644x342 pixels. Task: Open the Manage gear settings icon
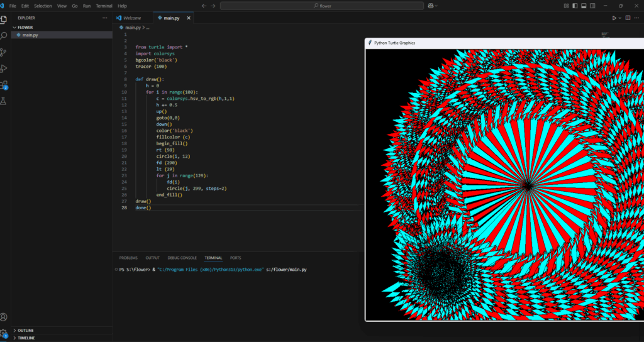pyautogui.click(x=4, y=333)
